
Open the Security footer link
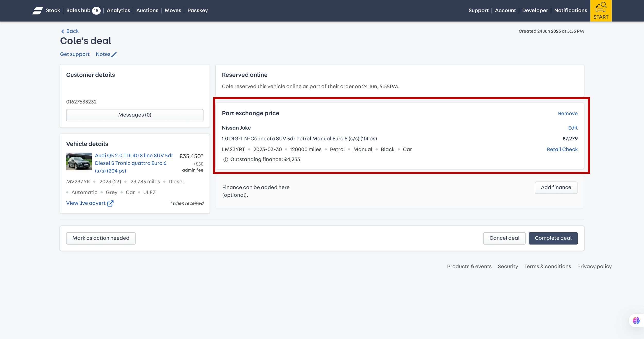tap(508, 267)
